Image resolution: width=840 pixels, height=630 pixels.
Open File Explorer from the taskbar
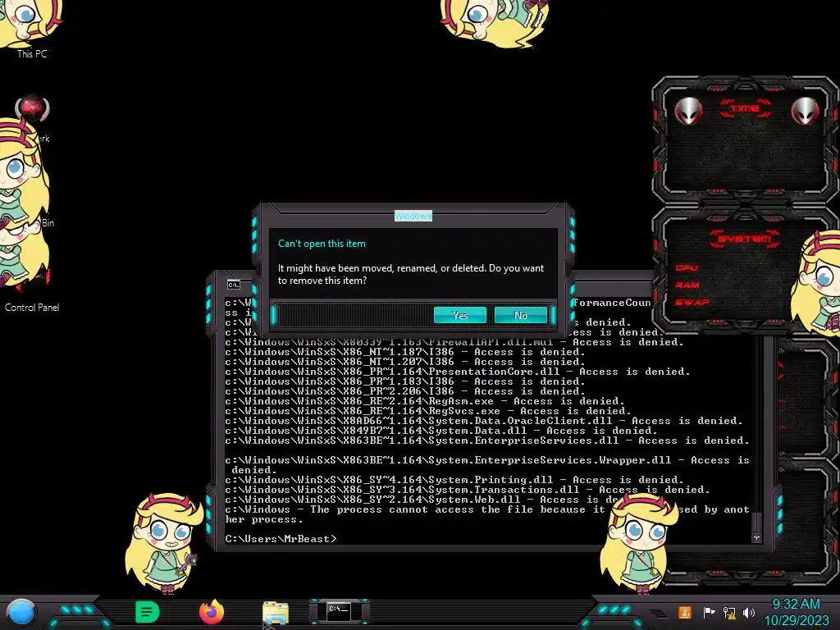[276, 614]
